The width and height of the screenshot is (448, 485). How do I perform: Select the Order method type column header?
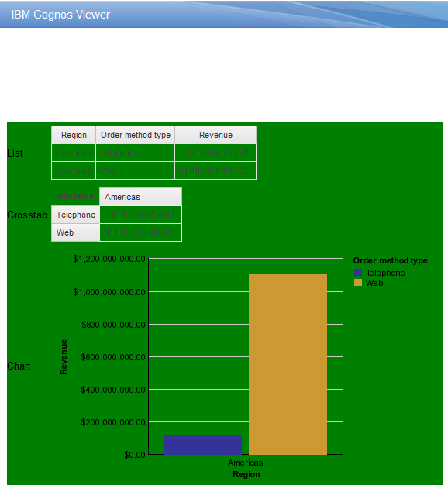click(x=135, y=135)
